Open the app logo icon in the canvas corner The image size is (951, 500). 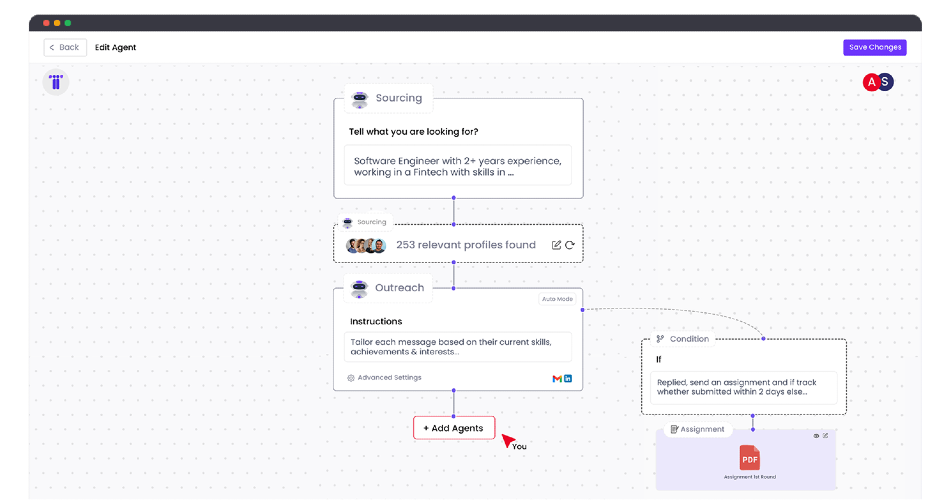56,82
